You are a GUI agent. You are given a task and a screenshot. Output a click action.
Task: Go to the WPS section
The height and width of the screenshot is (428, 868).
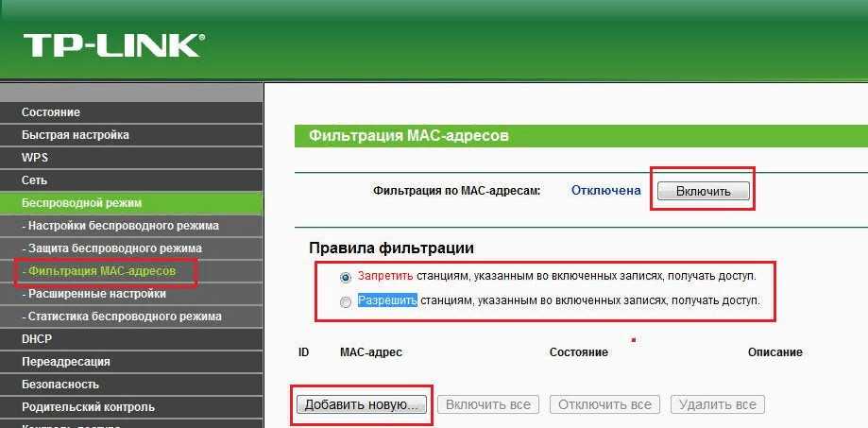35,158
